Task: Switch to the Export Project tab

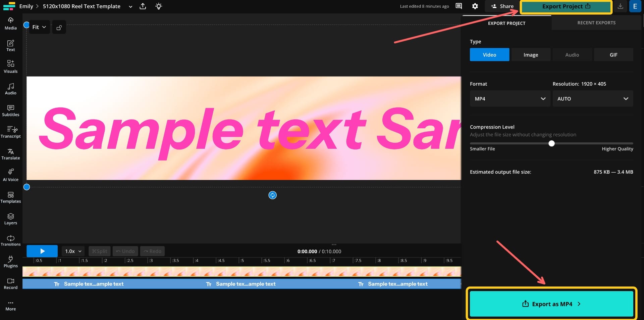Action: coord(506,23)
